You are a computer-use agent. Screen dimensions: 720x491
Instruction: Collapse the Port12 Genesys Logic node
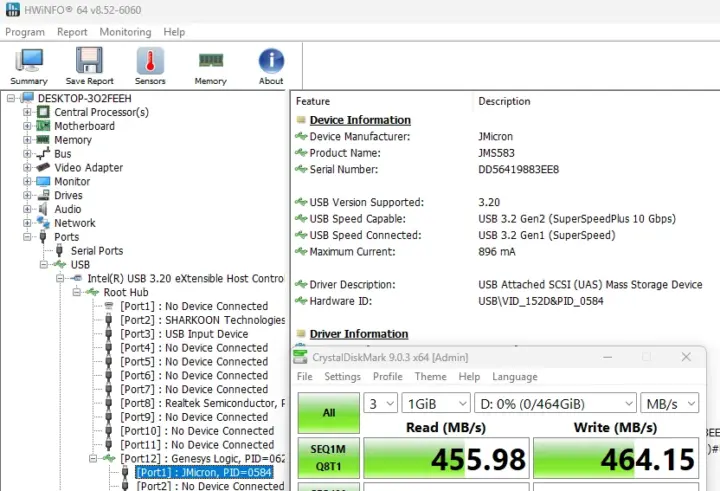(93, 458)
